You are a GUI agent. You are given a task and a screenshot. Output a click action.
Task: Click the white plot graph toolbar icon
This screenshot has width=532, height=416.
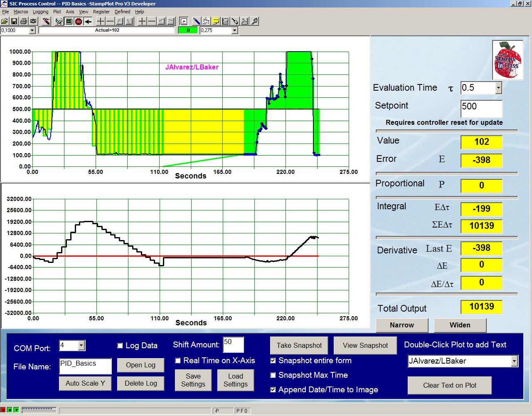click(x=184, y=21)
